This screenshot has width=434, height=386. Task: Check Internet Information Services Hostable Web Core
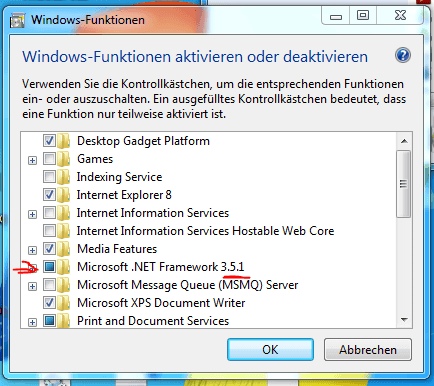(49, 231)
